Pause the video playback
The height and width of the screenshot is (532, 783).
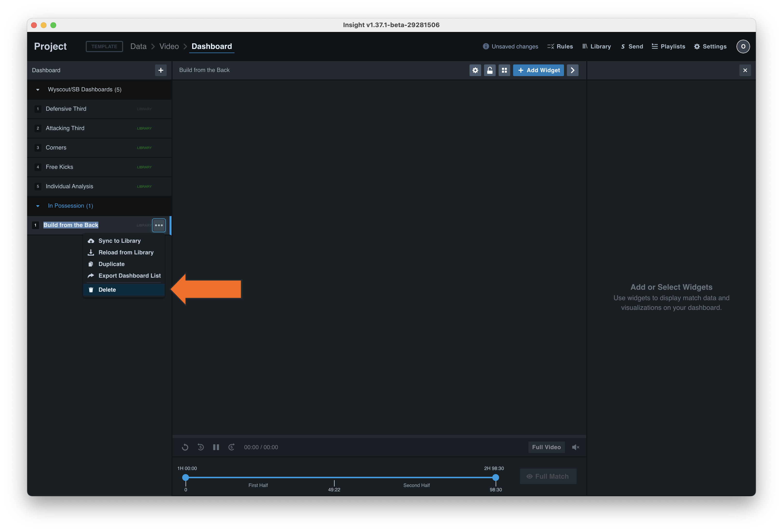(216, 447)
